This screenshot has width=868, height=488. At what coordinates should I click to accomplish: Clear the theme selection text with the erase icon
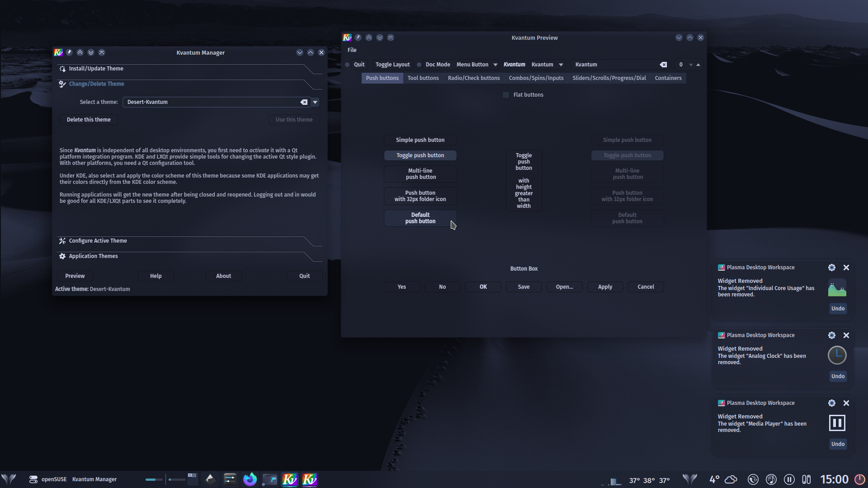click(x=304, y=102)
